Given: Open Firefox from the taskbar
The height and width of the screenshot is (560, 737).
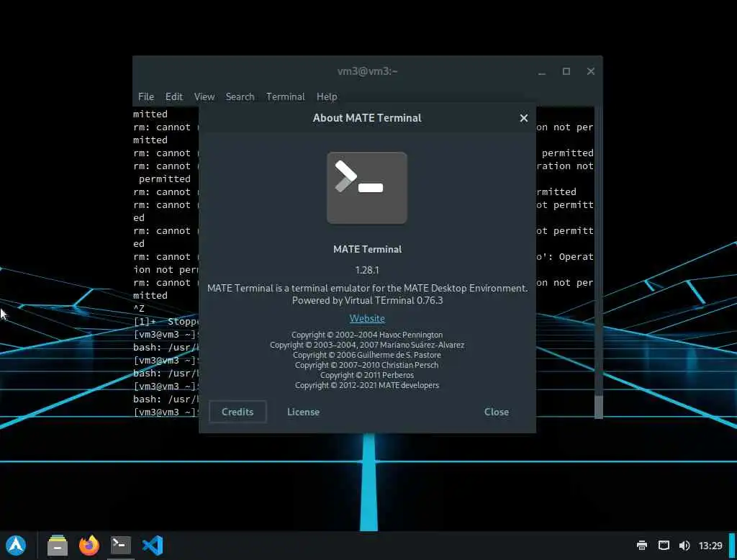Looking at the screenshot, I should point(89,546).
